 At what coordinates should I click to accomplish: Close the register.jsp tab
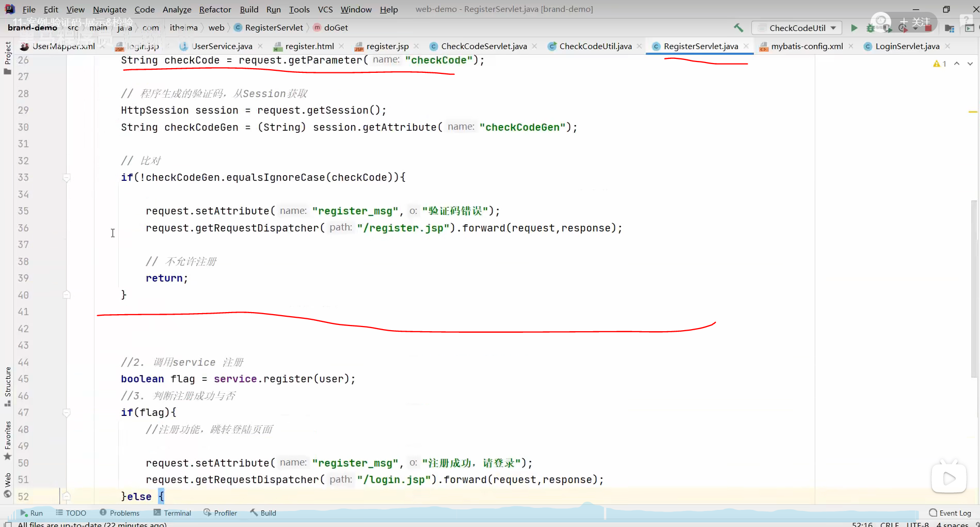point(416,46)
